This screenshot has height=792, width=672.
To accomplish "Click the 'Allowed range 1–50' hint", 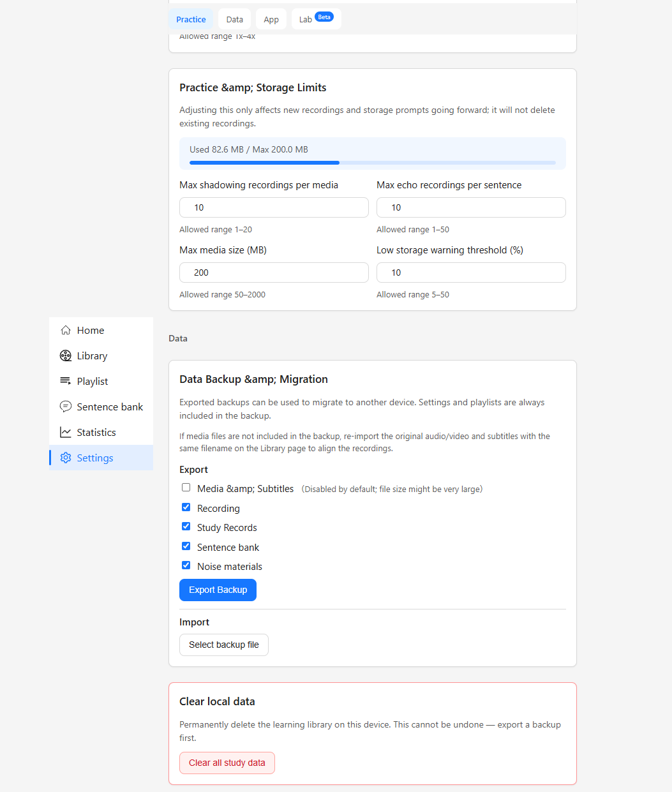I will pos(413,229).
